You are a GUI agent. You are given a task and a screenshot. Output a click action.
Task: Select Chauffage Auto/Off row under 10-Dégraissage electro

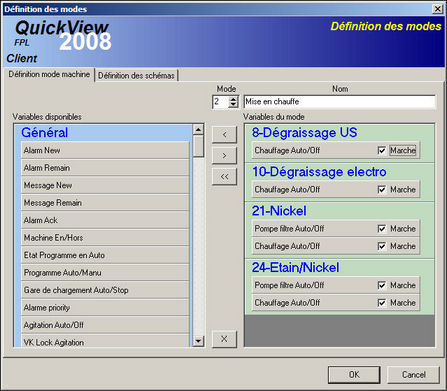pos(336,190)
